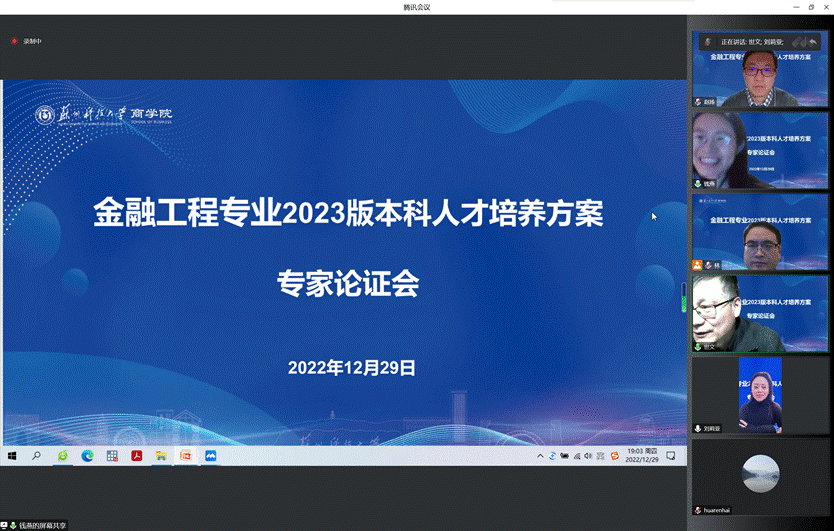
Task: Click the Windows Start button
Action: click(x=13, y=456)
